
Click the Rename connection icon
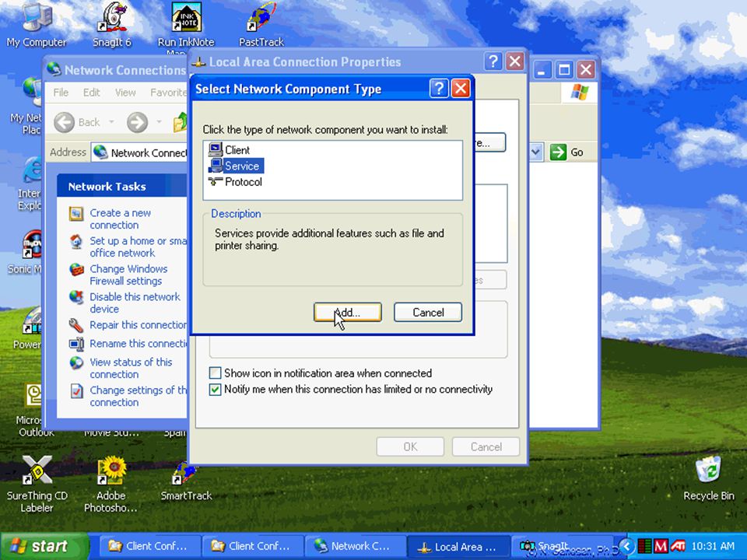pos(76,344)
